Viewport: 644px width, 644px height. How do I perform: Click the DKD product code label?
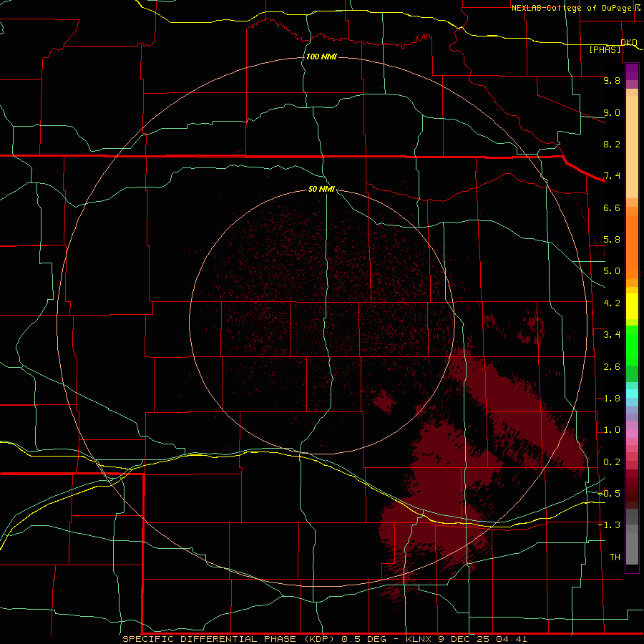(629, 42)
